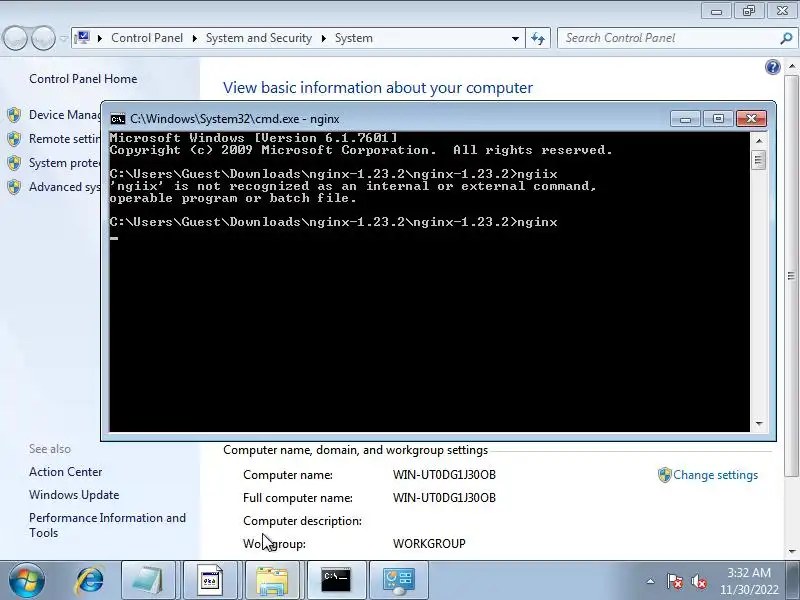Open the recent pages dropdown beside nav arrows
800x600 pixels.
pos(63,39)
